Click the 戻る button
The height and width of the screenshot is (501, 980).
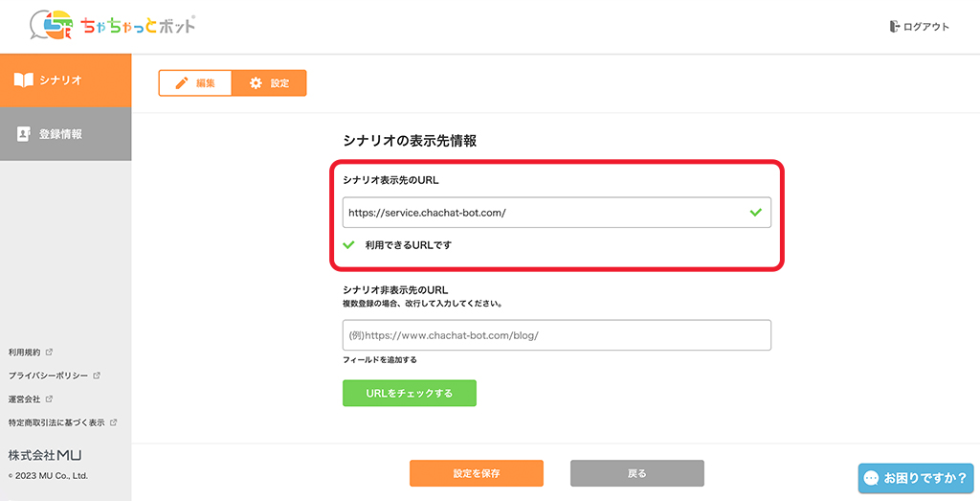click(x=636, y=473)
